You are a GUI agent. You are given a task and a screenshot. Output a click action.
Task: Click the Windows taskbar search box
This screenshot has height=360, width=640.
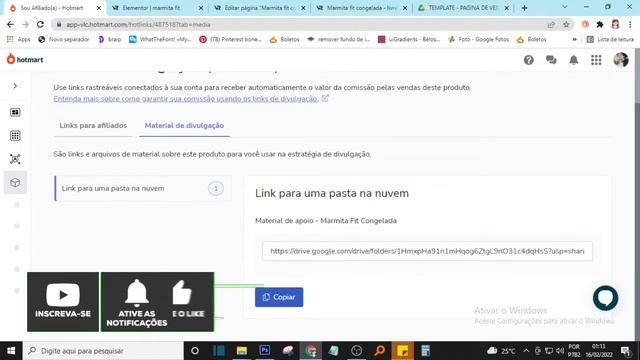click(x=103, y=351)
